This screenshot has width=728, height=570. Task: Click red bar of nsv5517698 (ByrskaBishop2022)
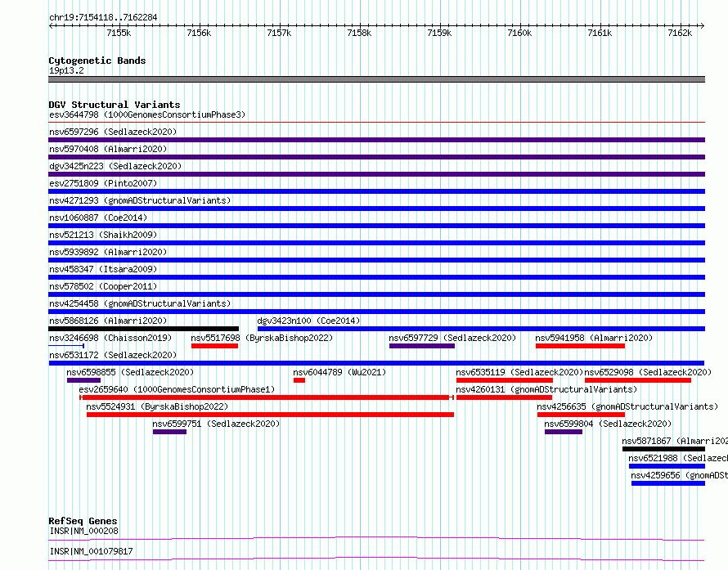click(x=214, y=346)
